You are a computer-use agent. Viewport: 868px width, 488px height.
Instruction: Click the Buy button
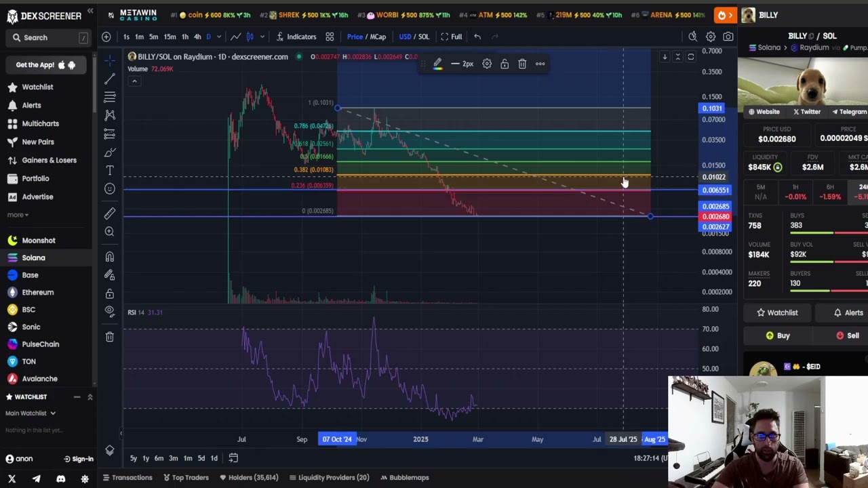[x=778, y=335]
